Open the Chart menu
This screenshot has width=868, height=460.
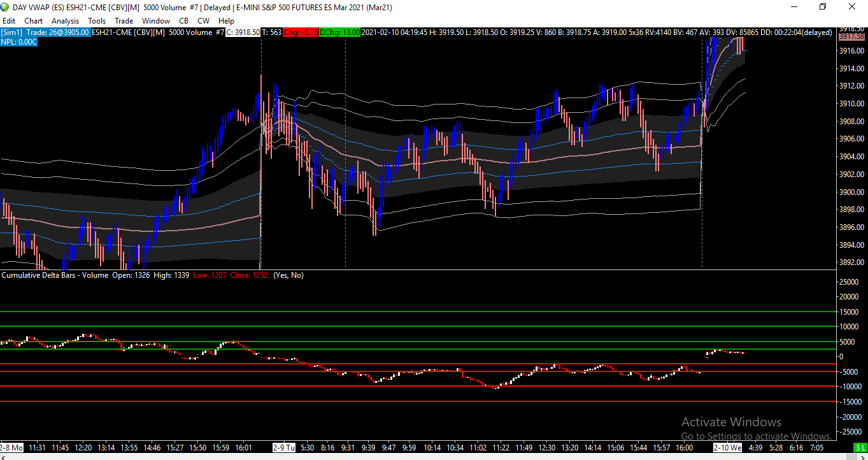pyautogui.click(x=34, y=21)
